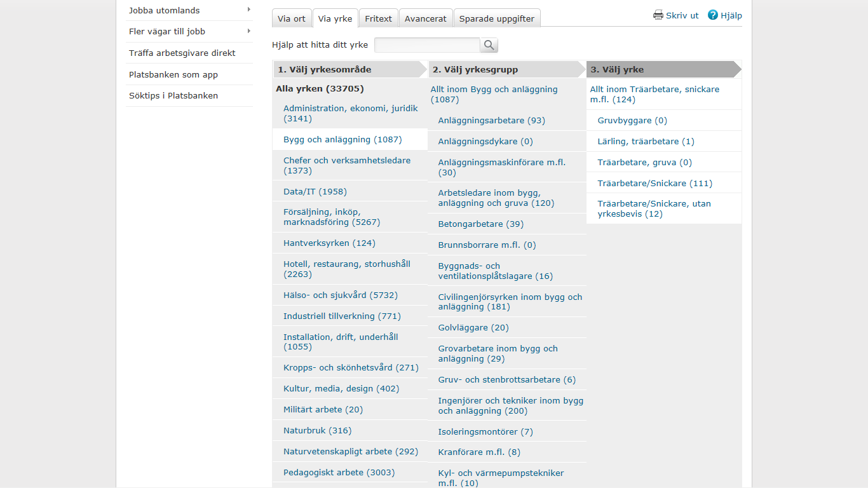Click the blue question mark help icon
Screen dimensions: 868x488
tap(713, 15)
